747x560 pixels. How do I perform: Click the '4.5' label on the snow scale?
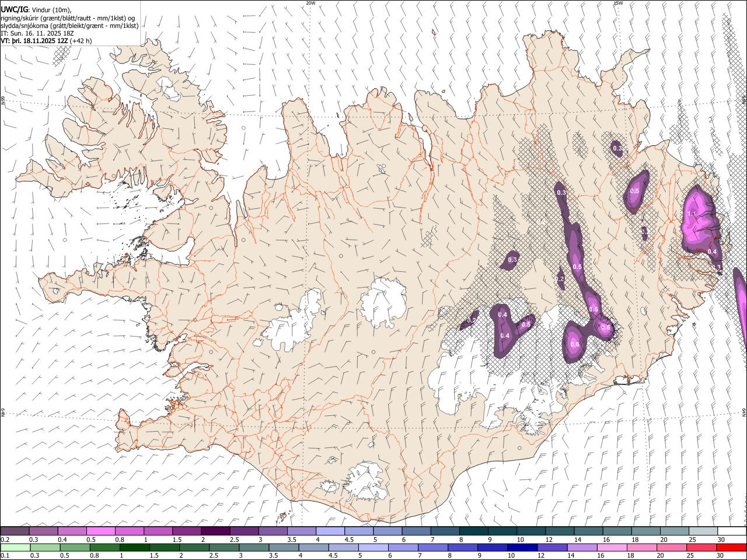(349, 540)
